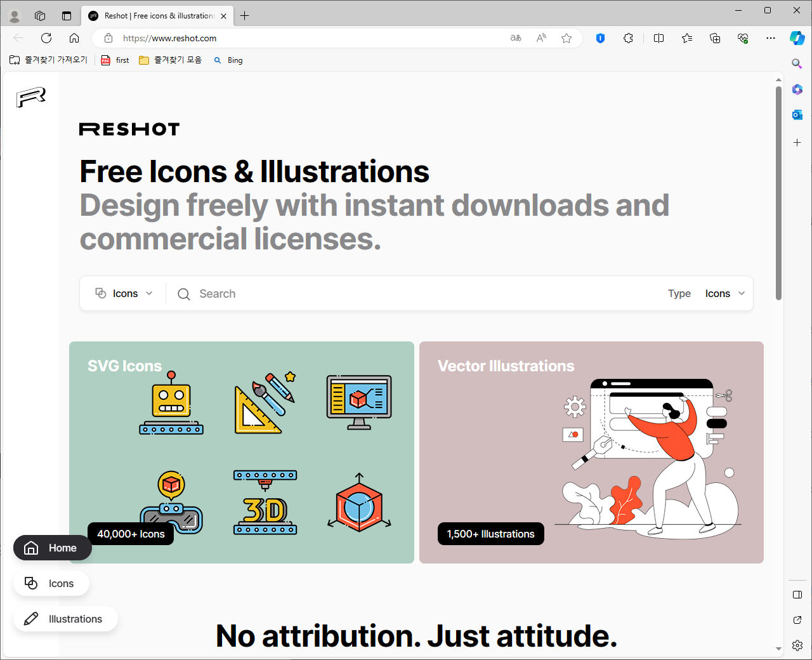Click the Search input field
The width and height of the screenshot is (812, 660).
(x=419, y=294)
